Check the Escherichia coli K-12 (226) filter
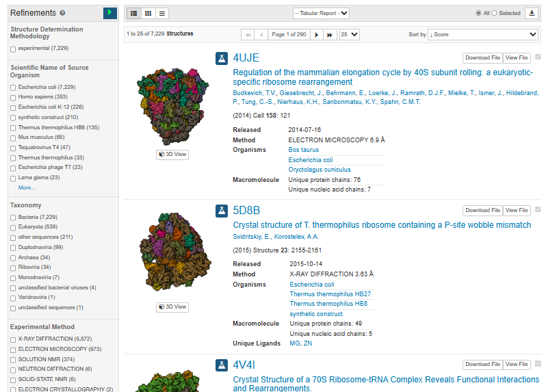 click(x=13, y=107)
